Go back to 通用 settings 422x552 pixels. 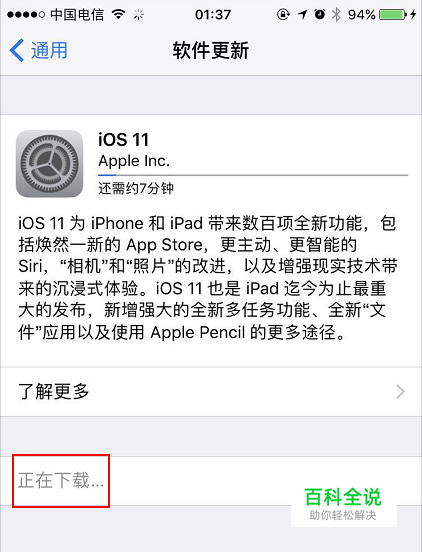click(x=38, y=50)
